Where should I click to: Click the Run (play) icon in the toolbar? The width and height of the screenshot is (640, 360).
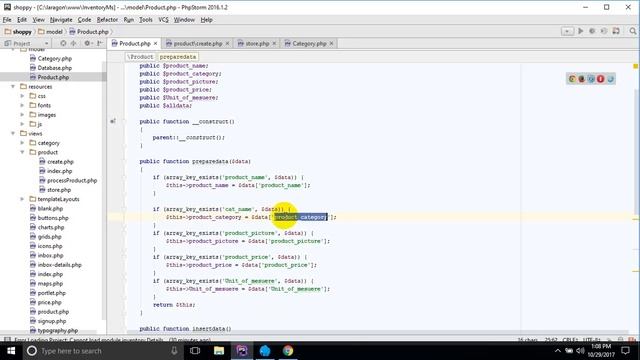(580, 31)
